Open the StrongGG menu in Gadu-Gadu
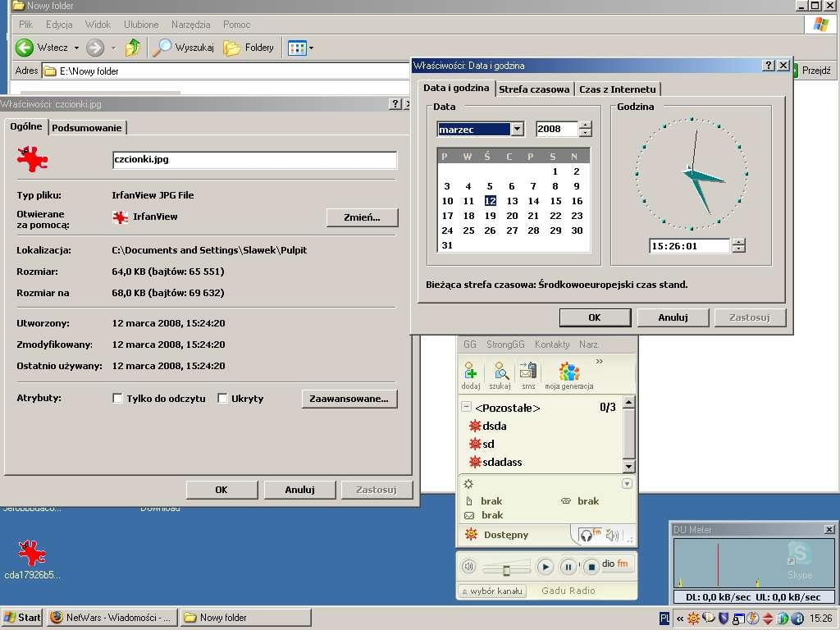Screen dimensions: 840x630 [x=505, y=345]
